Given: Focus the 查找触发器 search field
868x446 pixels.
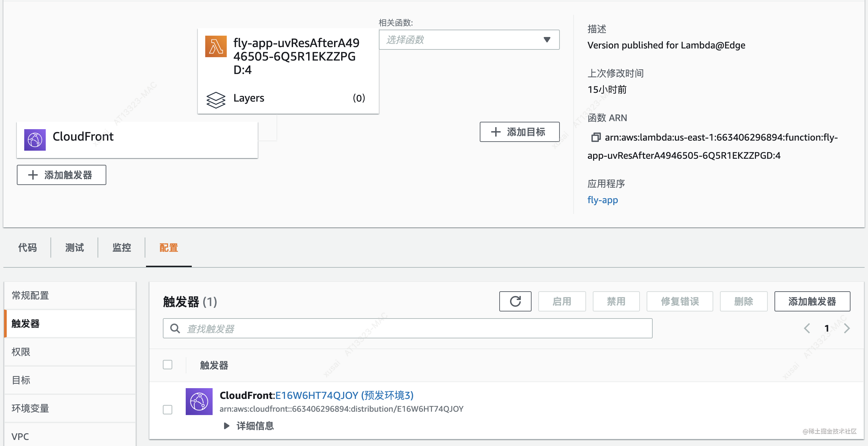Looking at the screenshot, I should (x=407, y=328).
